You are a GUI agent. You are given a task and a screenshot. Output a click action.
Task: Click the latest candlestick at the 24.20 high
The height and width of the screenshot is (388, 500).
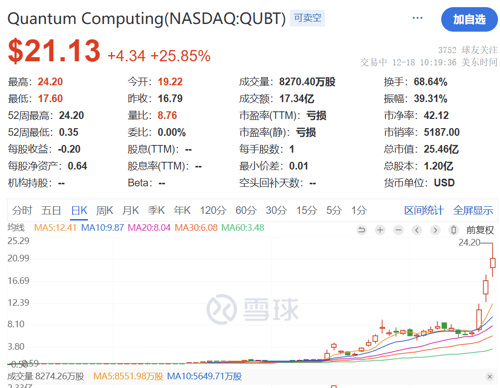[493, 262]
